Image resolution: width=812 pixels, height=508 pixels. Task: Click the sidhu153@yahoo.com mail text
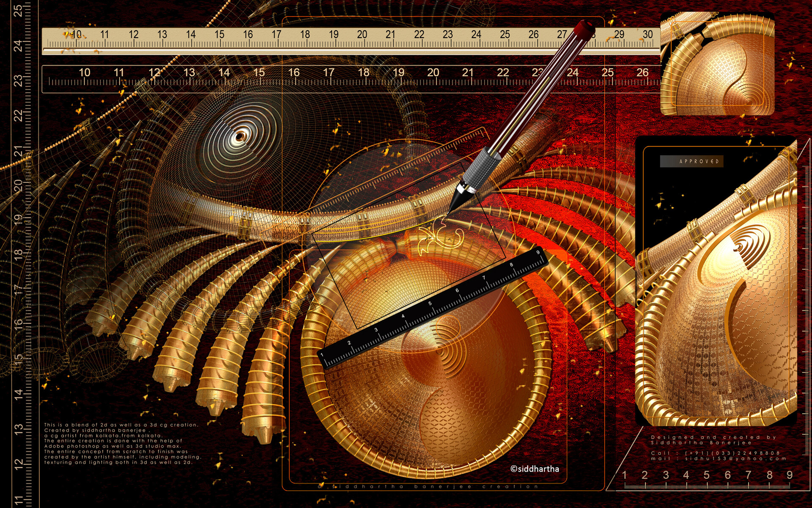[736, 458]
